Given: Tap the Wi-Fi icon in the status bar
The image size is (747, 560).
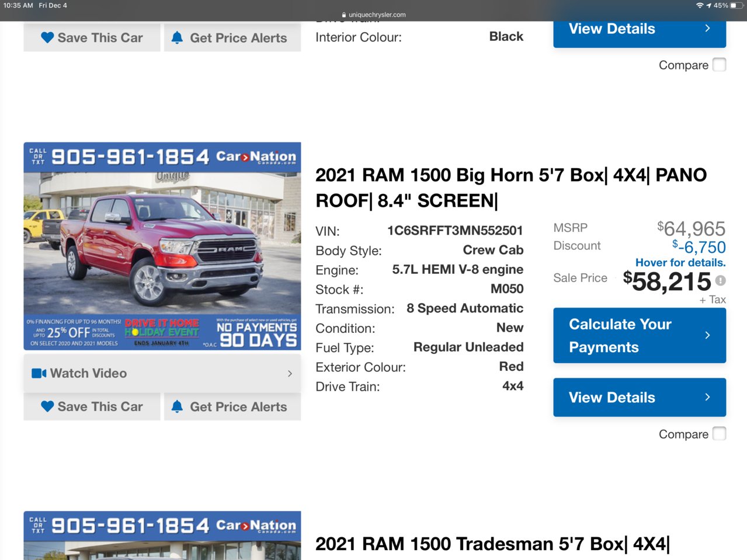Looking at the screenshot, I should (x=700, y=5).
